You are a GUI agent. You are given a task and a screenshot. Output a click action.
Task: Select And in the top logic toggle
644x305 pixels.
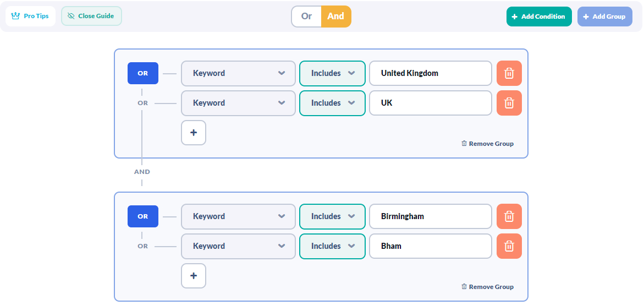(336, 17)
